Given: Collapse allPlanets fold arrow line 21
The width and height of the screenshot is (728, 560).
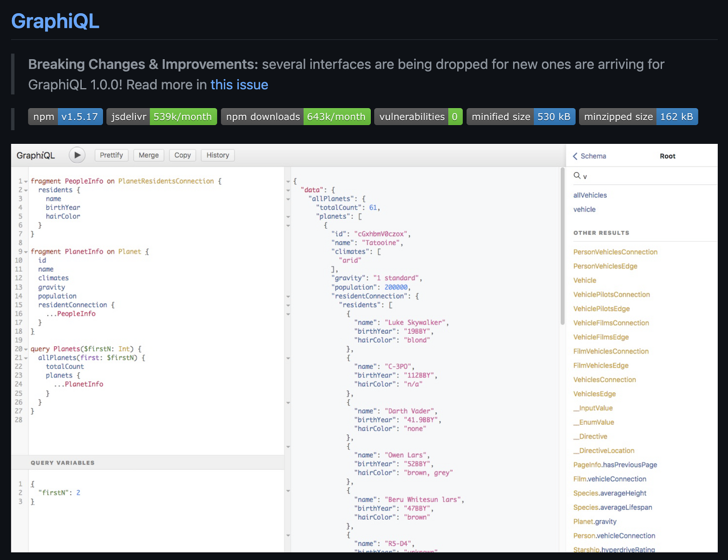Looking at the screenshot, I should tap(26, 358).
